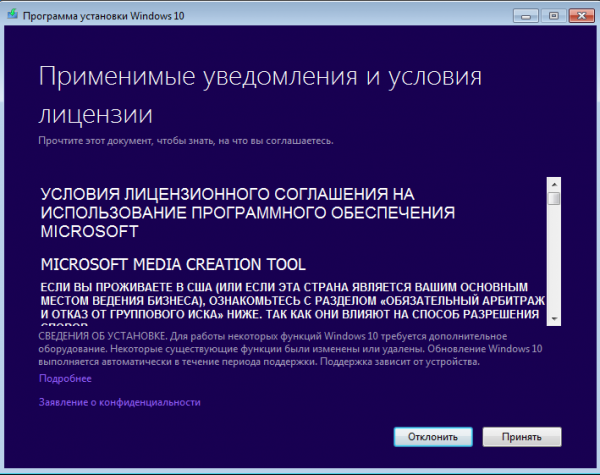This screenshot has width=600, height=475.
Task: Close the Windows 10 setup window
Action: 582,16
